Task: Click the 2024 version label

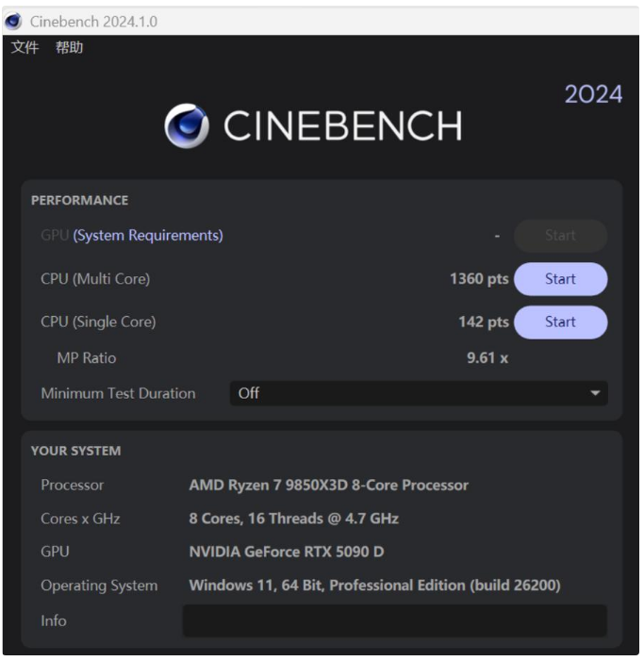Action: [x=593, y=94]
